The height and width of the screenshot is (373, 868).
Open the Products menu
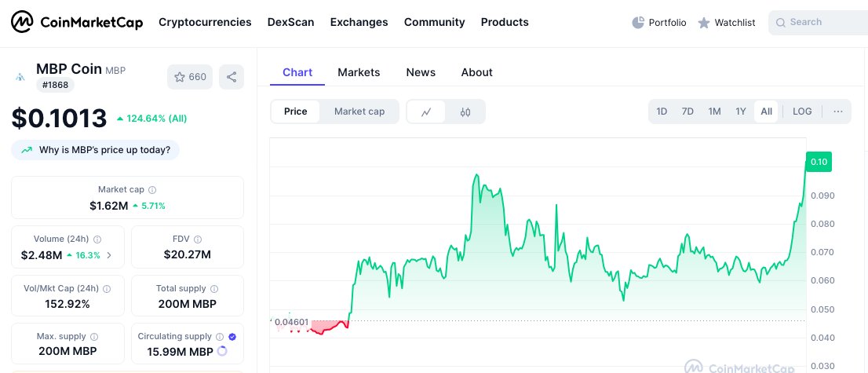coord(505,22)
